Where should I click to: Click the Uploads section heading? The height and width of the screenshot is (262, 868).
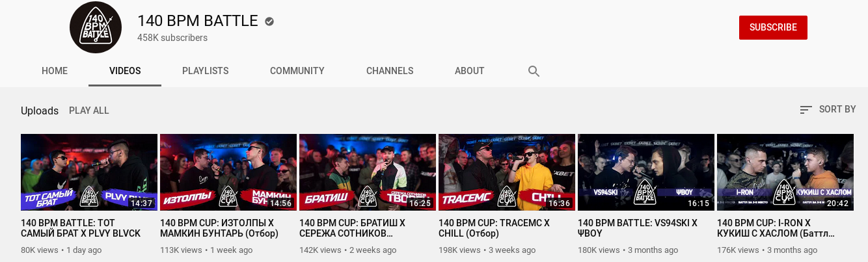click(40, 111)
